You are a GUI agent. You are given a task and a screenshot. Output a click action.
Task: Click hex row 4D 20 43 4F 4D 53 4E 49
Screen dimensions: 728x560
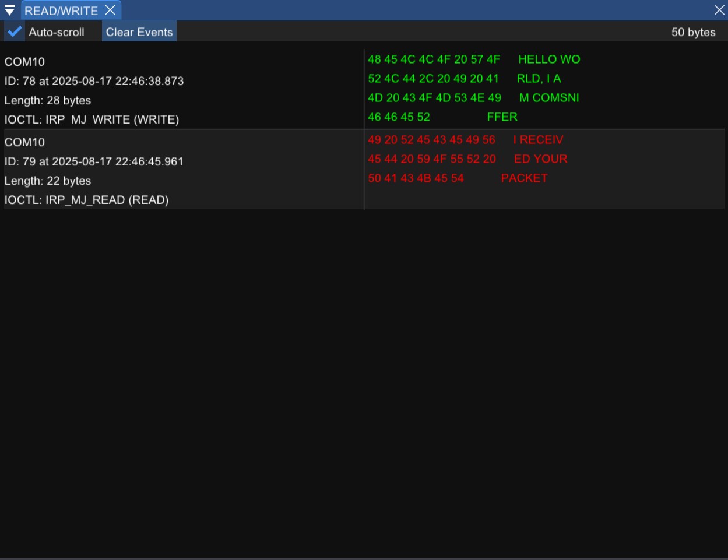click(x=434, y=97)
